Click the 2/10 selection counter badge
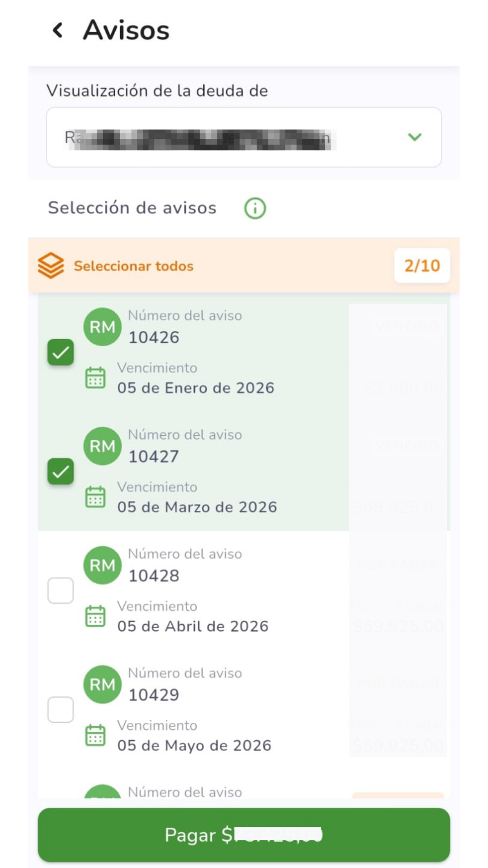This screenshot has height=868, width=488. (x=422, y=266)
